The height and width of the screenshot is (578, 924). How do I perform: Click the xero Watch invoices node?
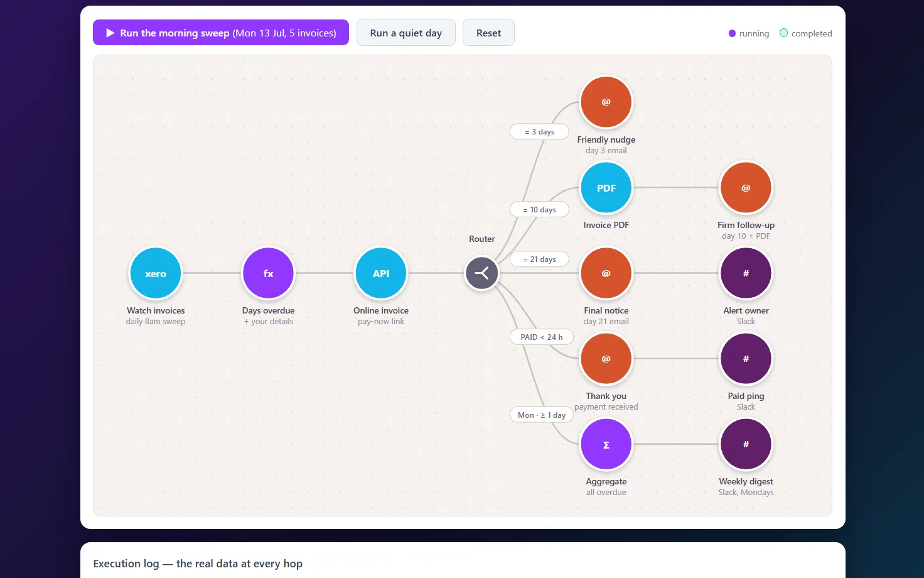(x=156, y=273)
